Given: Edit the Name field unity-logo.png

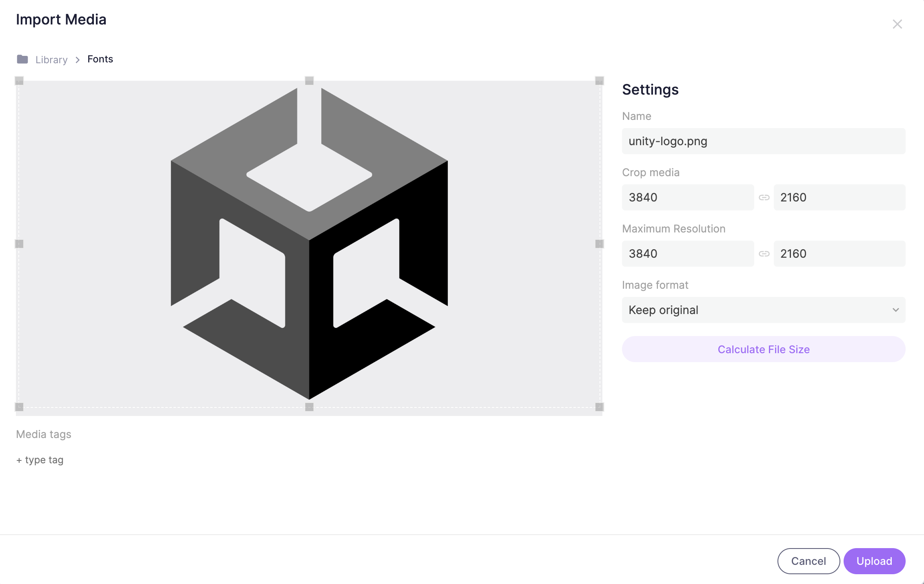Looking at the screenshot, I should point(764,141).
